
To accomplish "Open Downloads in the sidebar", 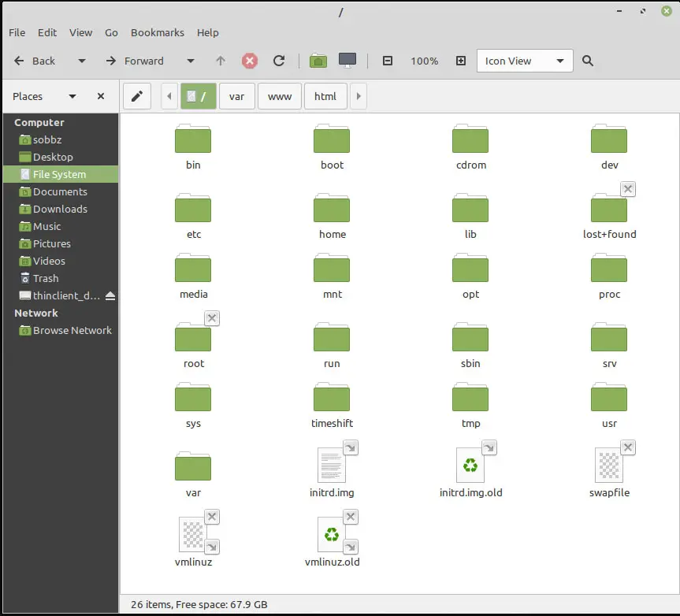I will pos(61,209).
